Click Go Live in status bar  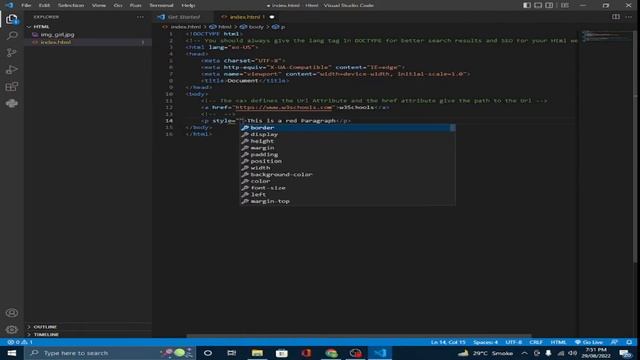pyautogui.click(x=589, y=342)
